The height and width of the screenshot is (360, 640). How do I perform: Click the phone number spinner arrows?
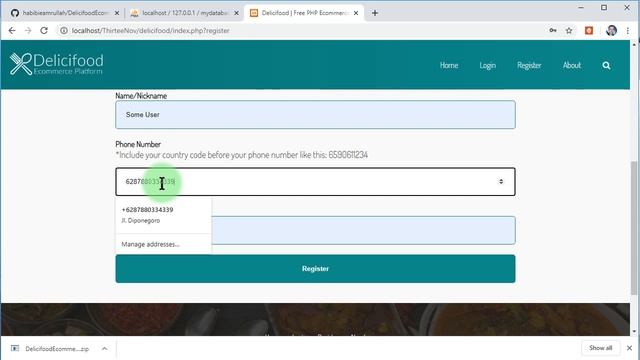pyautogui.click(x=501, y=182)
